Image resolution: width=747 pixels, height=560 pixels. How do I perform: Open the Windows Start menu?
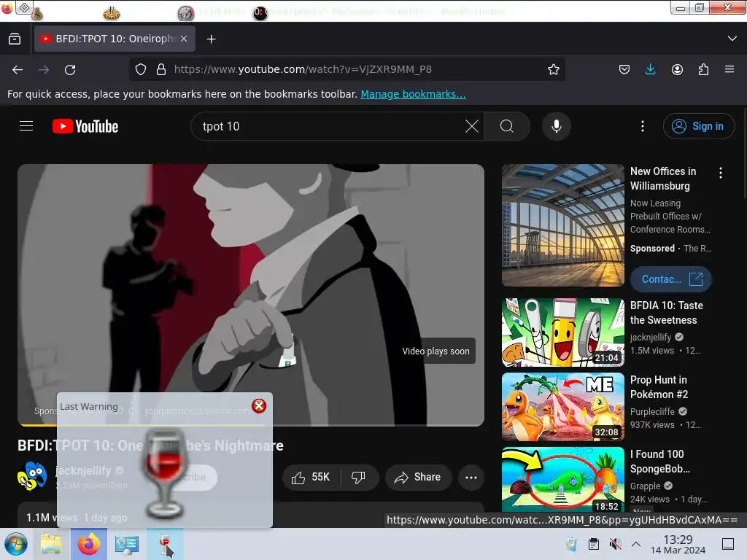tap(16, 544)
